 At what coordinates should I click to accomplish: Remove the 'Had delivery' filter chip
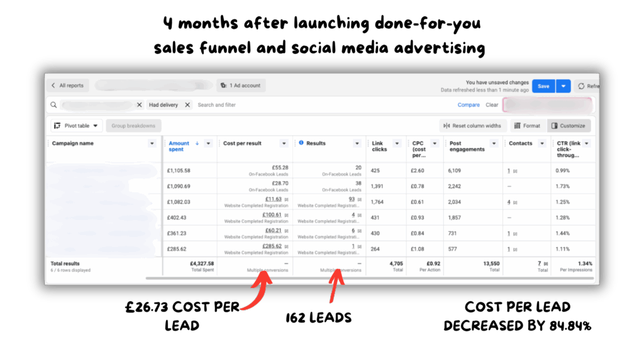point(187,105)
